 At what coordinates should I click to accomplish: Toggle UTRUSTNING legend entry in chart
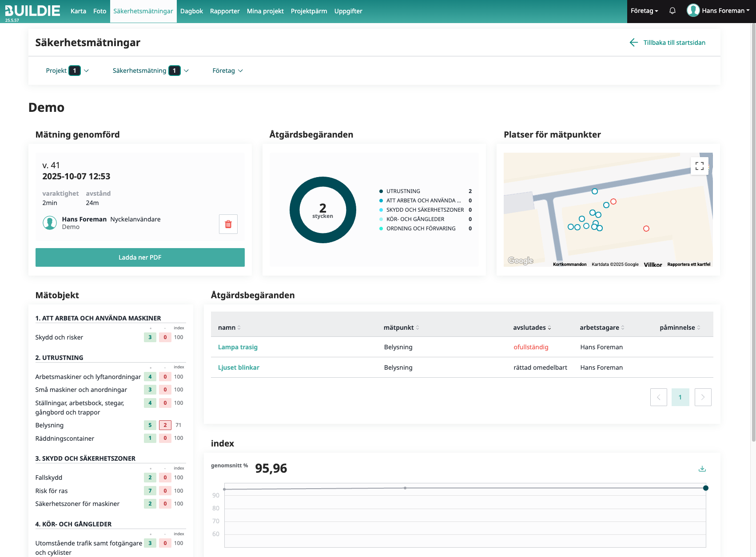402,191
